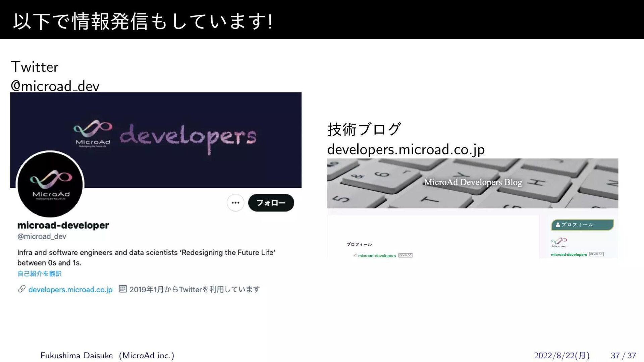The width and height of the screenshot is (644, 362).
Task: Click the calendar icon beside join date
Action: (123, 289)
